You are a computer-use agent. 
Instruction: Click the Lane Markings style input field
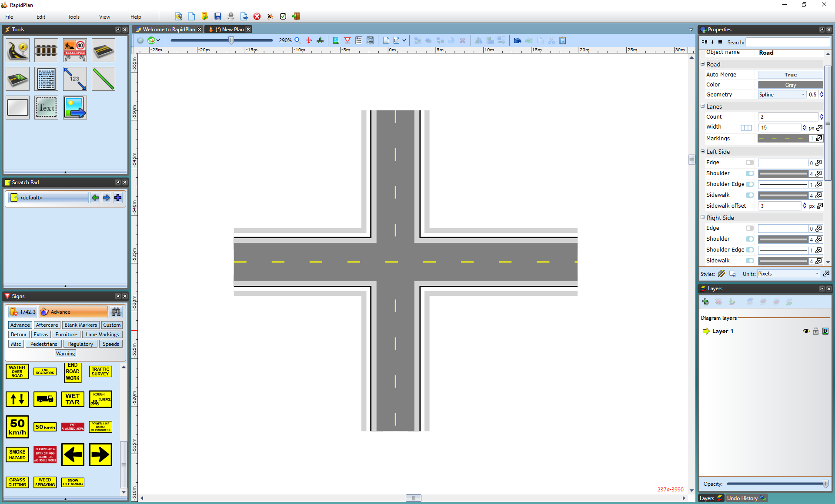tap(783, 138)
